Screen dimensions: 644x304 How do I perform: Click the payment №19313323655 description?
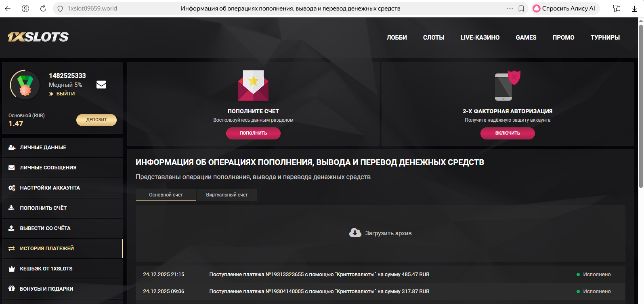[x=319, y=274]
